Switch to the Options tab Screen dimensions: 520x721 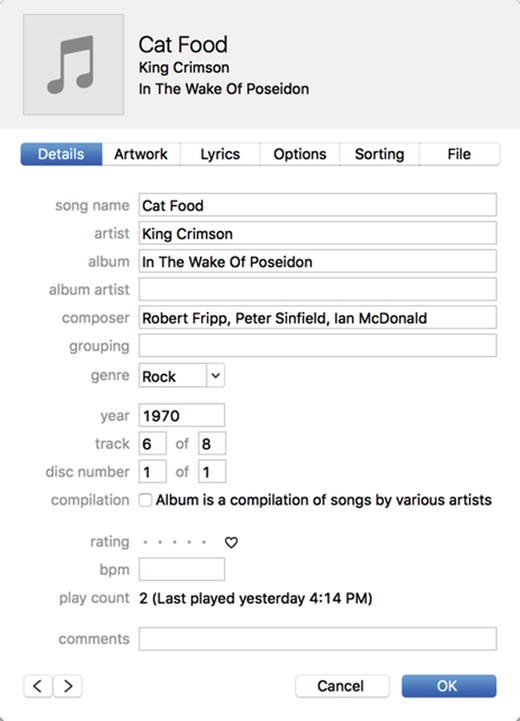pyautogui.click(x=300, y=154)
